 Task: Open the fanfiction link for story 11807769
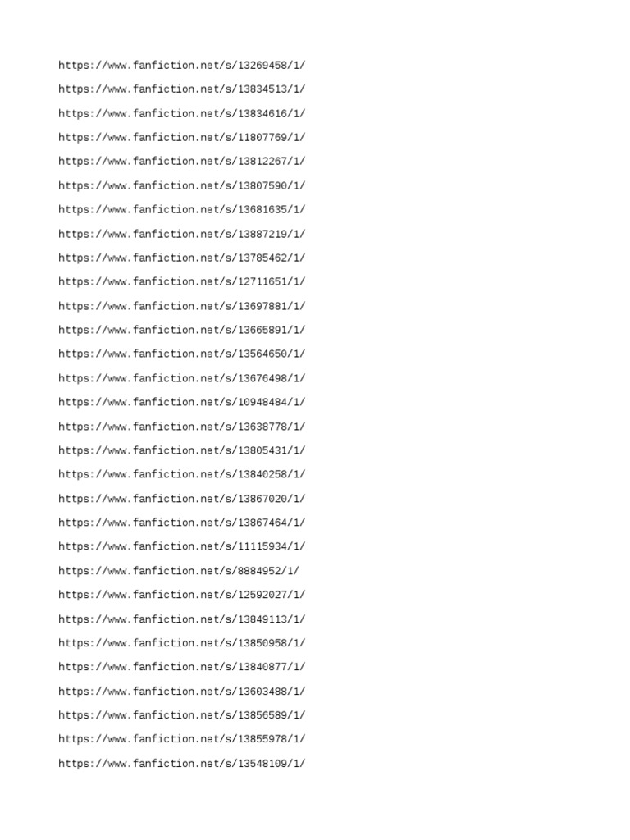[x=181, y=138]
